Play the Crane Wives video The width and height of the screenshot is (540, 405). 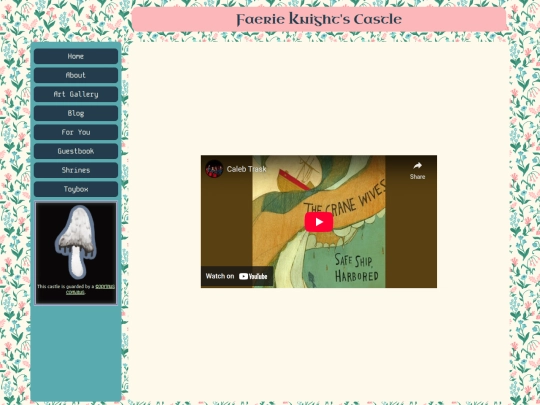[319, 222]
